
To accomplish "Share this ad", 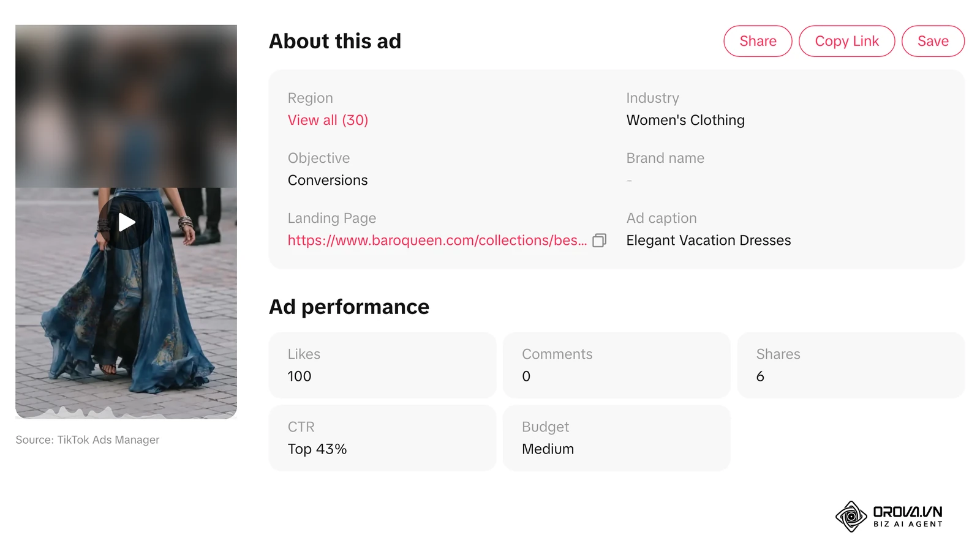I will click(758, 41).
